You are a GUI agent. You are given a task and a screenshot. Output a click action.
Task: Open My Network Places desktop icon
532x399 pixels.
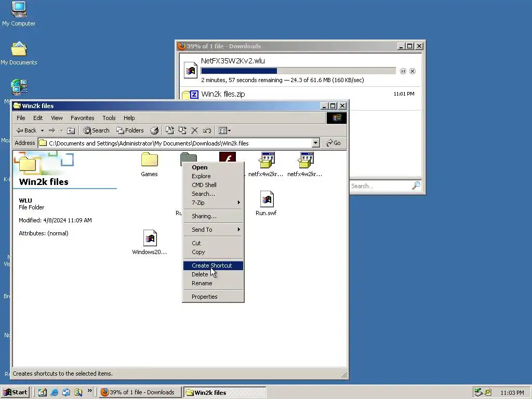[19, 87]
